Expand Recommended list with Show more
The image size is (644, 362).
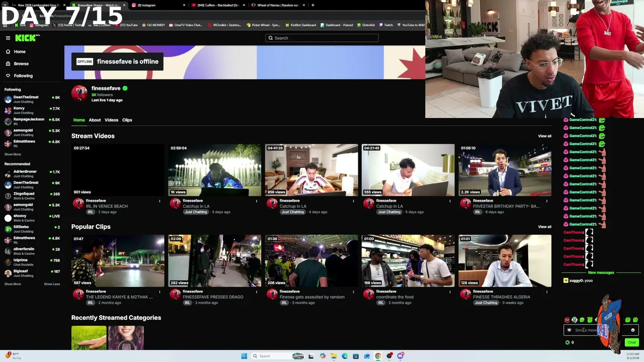[x=13, y=284]
